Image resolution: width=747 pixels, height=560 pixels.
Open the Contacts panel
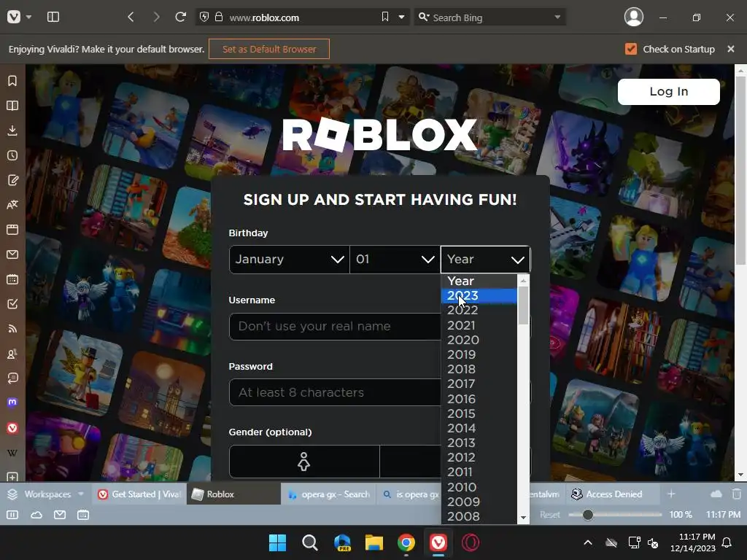coord(12,354)
